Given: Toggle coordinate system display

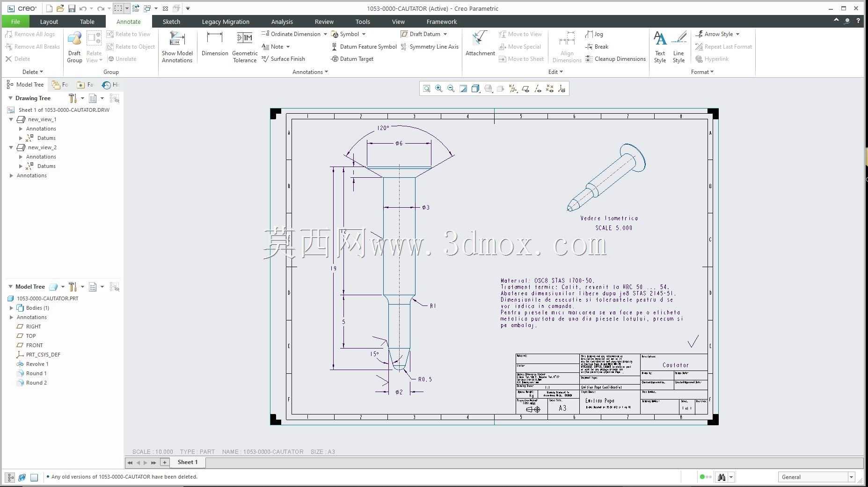Looking at the screenshot, I should (x=562, y=88).
